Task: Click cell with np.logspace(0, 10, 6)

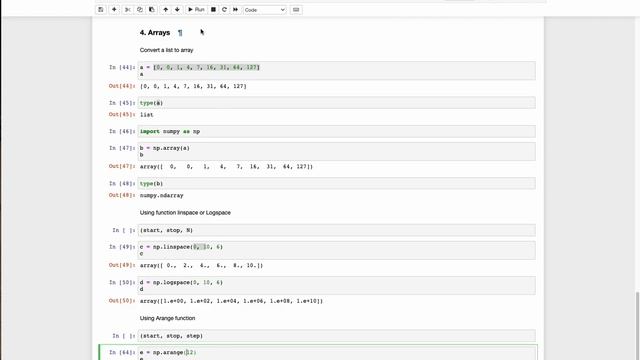Action: click(x=336, y=286)
